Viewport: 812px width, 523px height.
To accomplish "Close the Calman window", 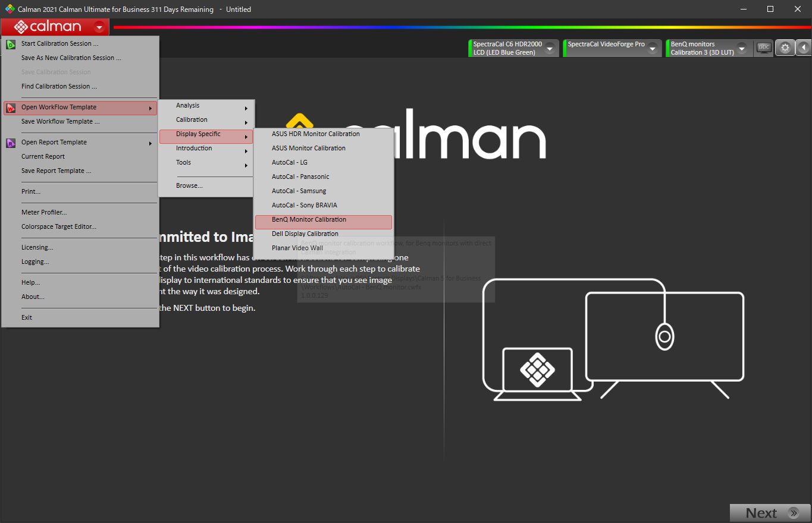I will point(798,9).
